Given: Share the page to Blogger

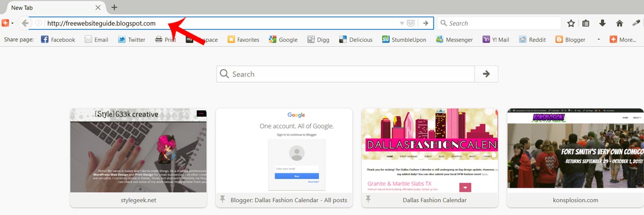Looking at the screenshot, I should coord(570,39).
